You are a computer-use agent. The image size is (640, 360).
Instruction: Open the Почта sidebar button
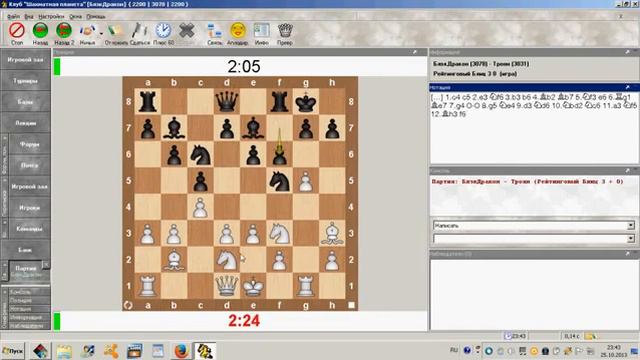pos(29,165)
